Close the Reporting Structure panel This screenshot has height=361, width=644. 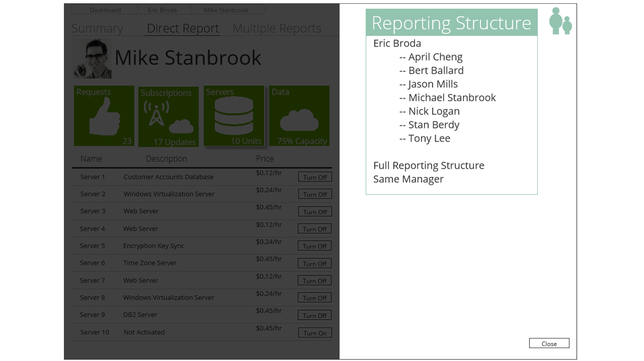point(549,343)
